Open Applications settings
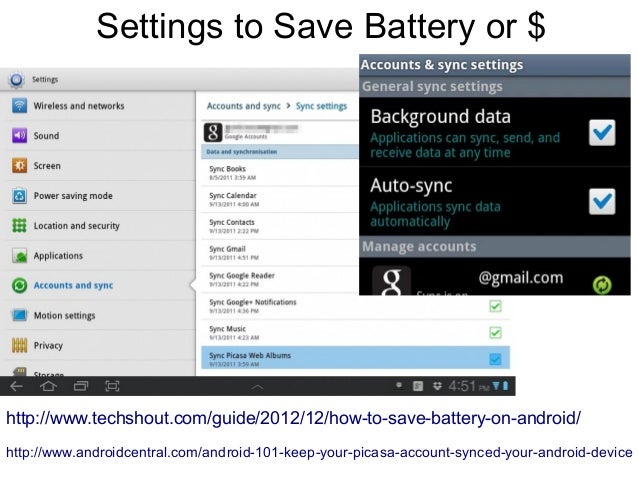Screen dimensions: 638x479 click(x=100, y=256)
